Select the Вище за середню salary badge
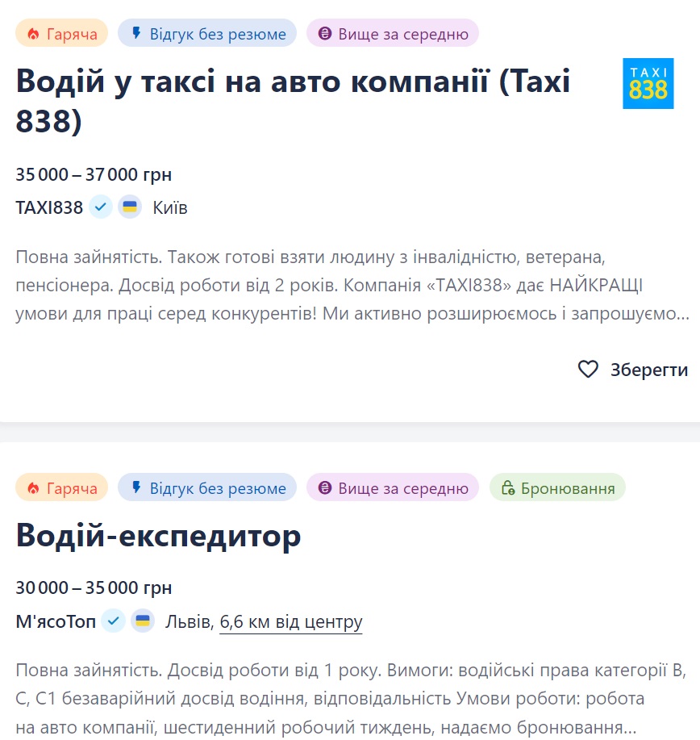This screenshot has height=740, width=700. 392,33
